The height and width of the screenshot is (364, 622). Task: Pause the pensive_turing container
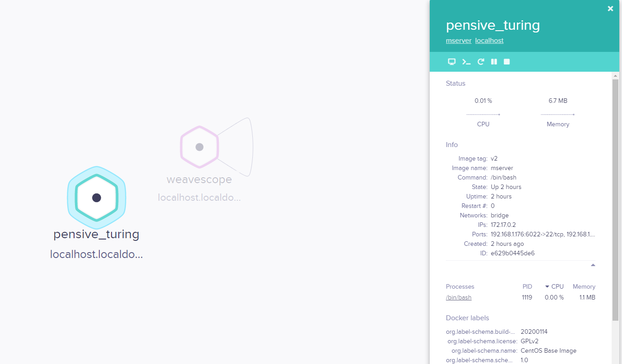coord(494,62)
